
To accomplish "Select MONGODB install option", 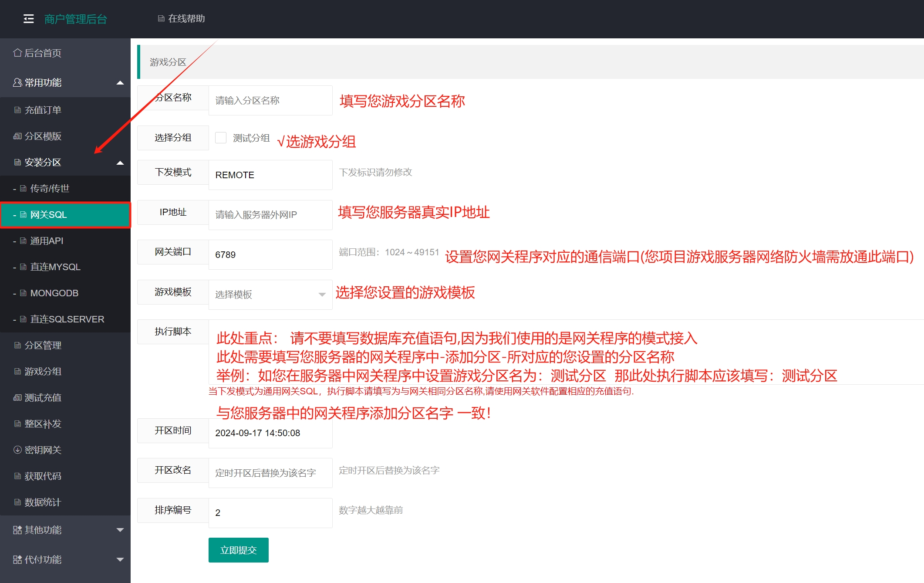I will 65,293.
